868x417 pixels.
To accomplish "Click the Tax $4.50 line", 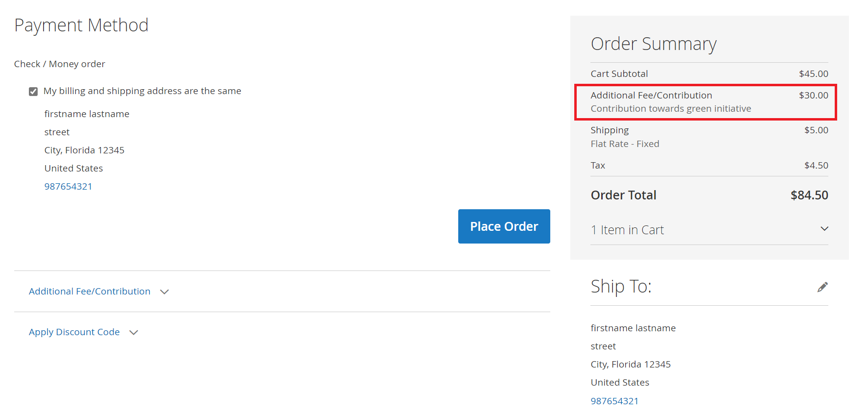I will click(x=709, y=166).
